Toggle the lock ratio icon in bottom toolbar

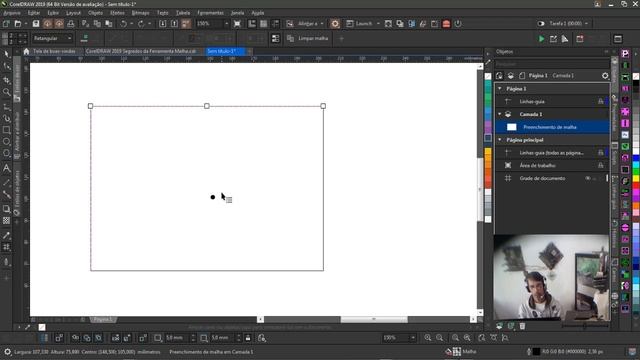[x=248, y=338]
